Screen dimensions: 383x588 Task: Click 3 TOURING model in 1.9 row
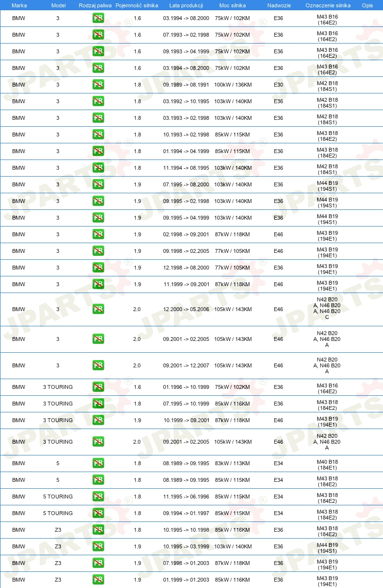pyautogui.click(x=58, y=420)
